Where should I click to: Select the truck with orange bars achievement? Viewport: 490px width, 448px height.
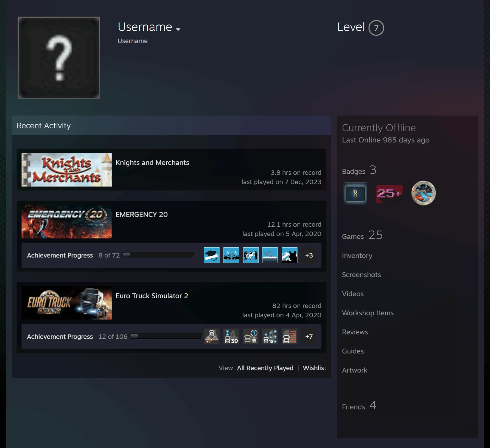pyautogui.click(x=289, y=336)
